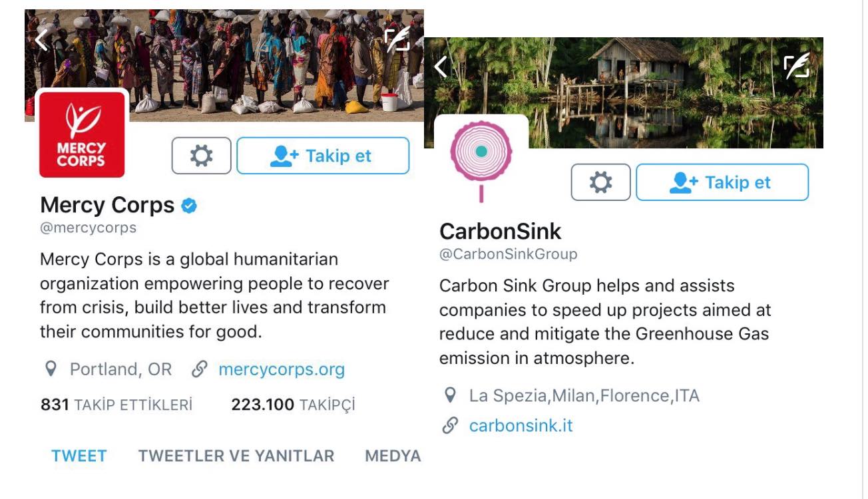Viewport: 868px width, 499px height.
Task: Switch to Tweetler ve Yanıtlar tab
Action: pos(236,456)
